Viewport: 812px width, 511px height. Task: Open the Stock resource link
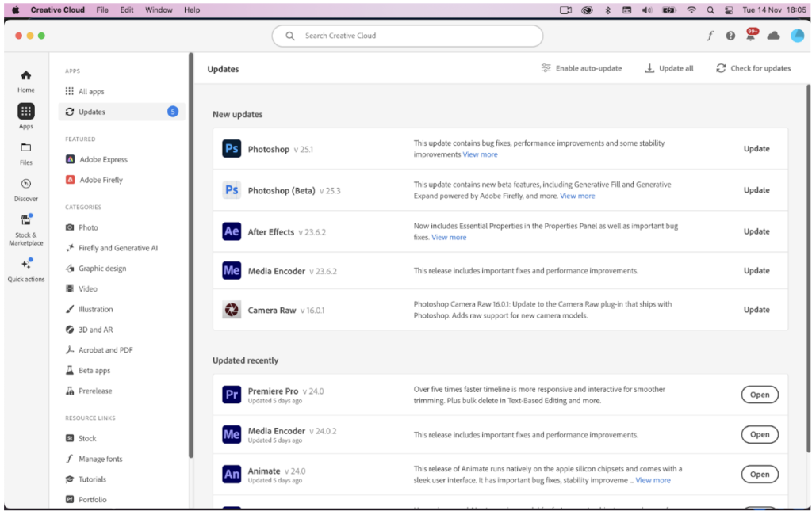pyautogui.click(x=82, y=438)
